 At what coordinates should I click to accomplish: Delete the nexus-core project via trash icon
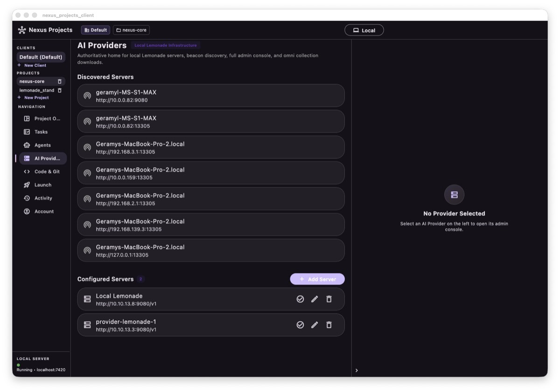(60, 82)
